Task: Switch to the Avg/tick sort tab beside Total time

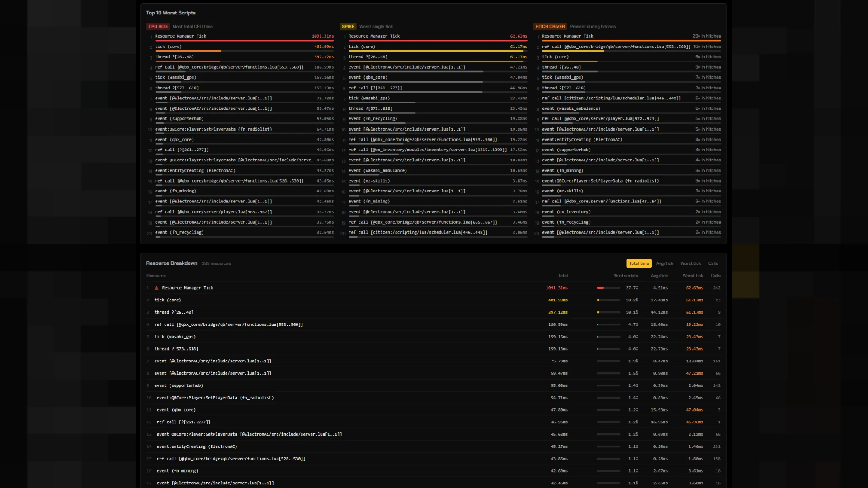Action: point(665,263)
